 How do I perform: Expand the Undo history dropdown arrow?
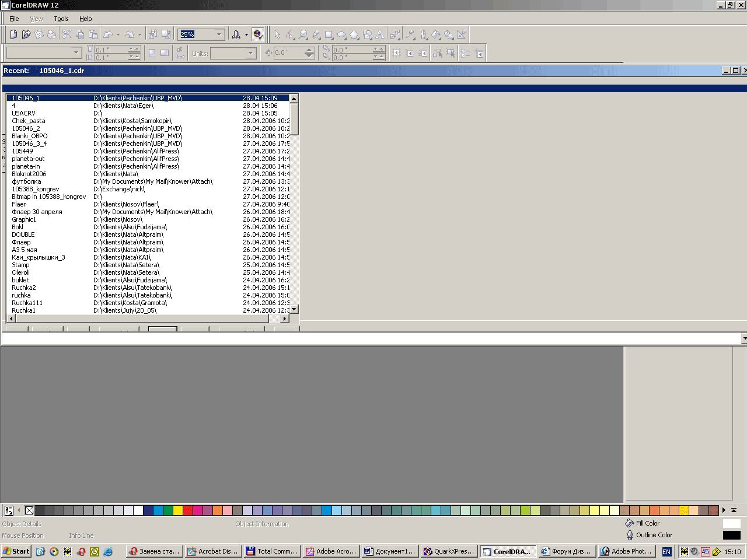coord(118,34)
